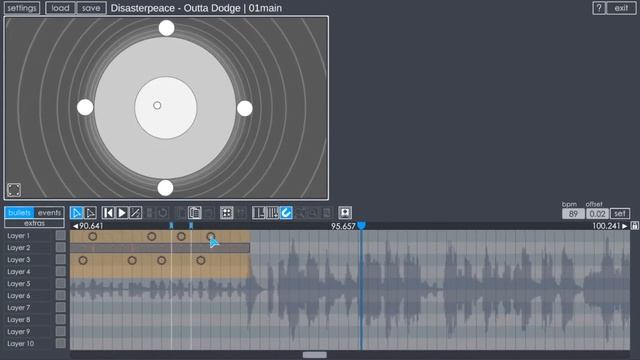Viewport: 640px width, 360px height.
Task: Click left arrow beside 90.641 time
Action: coord(75,226)
